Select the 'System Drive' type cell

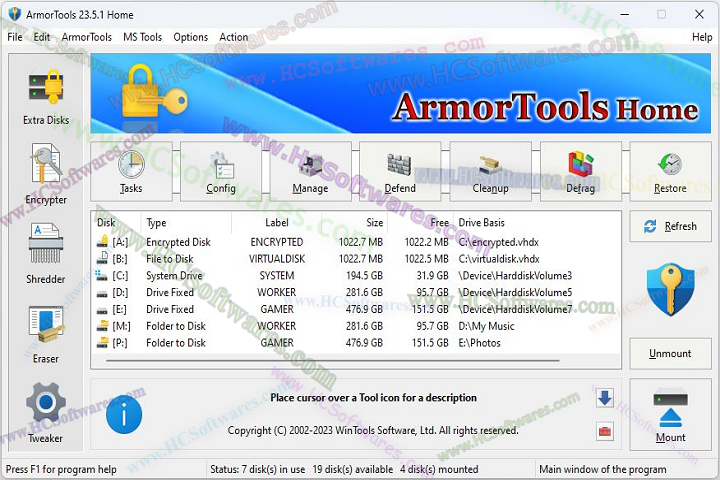[x=174, y=276]
